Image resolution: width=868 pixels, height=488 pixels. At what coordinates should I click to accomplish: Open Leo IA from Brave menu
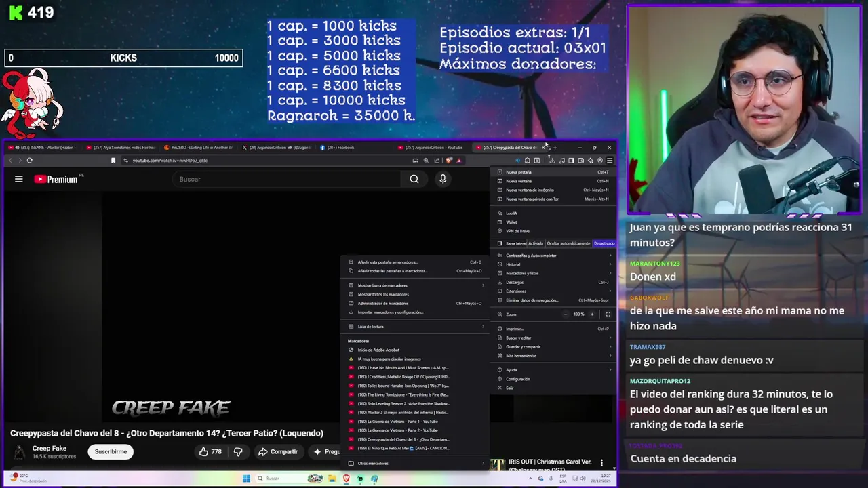pos(554,213)
